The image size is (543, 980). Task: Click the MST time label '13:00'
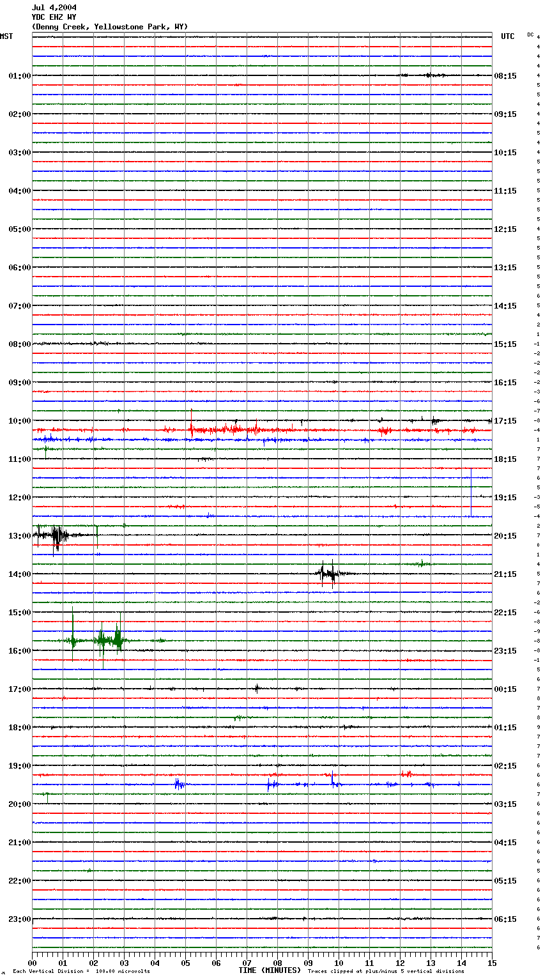(19, 536)
